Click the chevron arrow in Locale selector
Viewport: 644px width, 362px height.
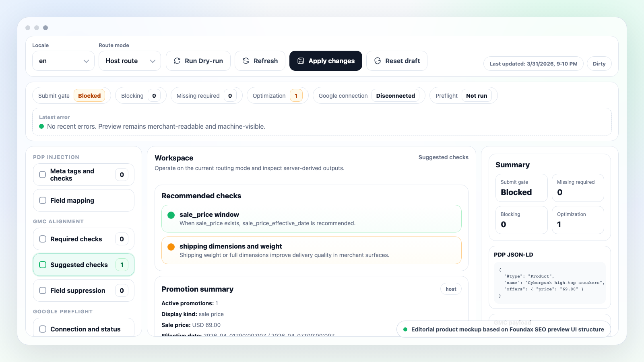(x=86, y=61)
